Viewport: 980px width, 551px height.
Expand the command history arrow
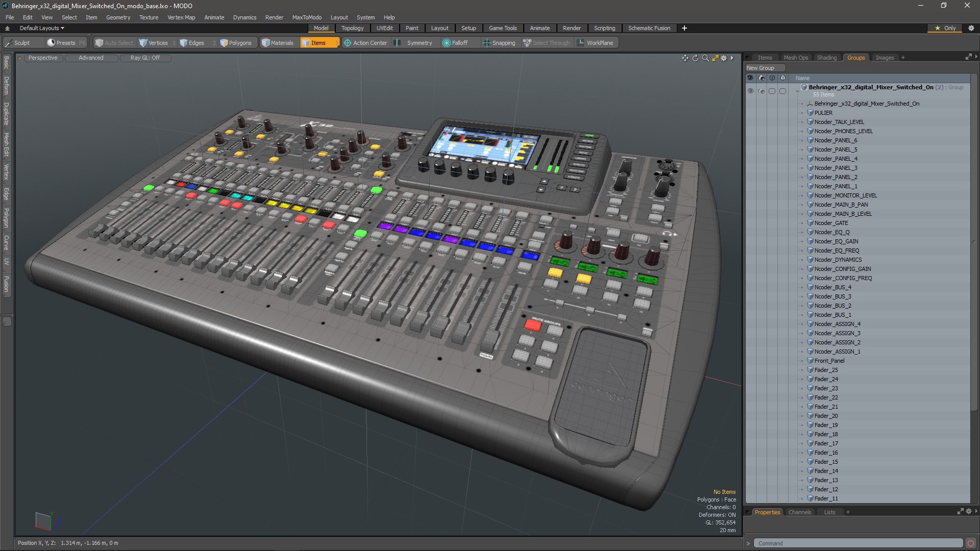click(748, 544)
